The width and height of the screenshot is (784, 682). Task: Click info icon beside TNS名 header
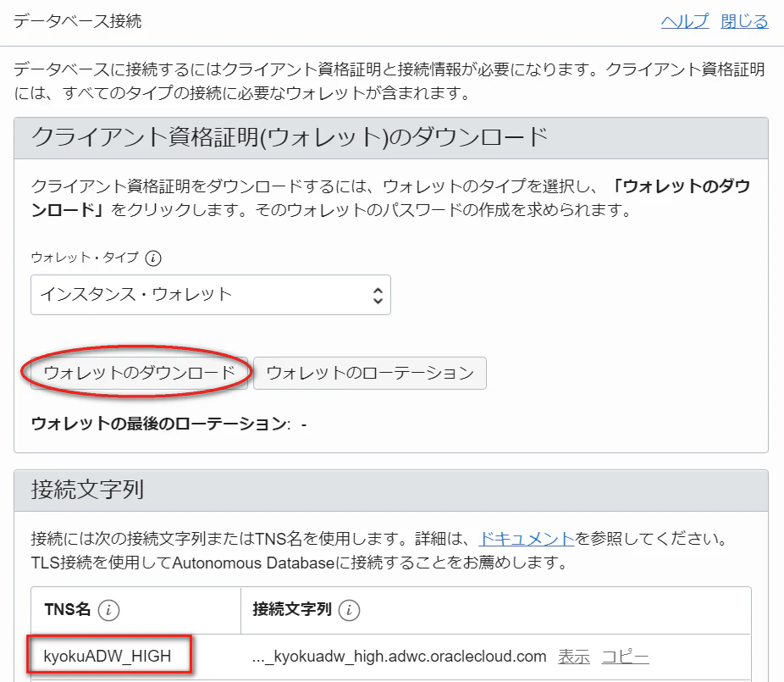[108, 610]
